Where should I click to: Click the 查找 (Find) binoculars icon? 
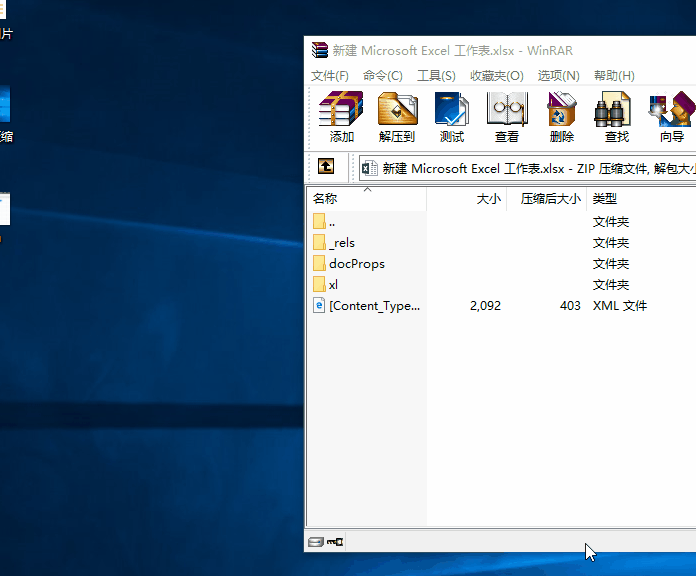(x=613, y=109)
